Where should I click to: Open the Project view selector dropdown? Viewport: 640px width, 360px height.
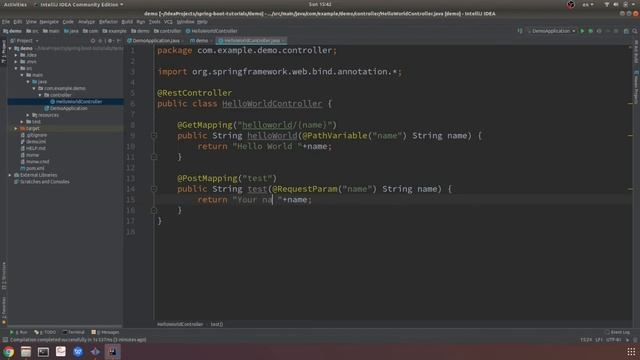[x=24, y=41]
